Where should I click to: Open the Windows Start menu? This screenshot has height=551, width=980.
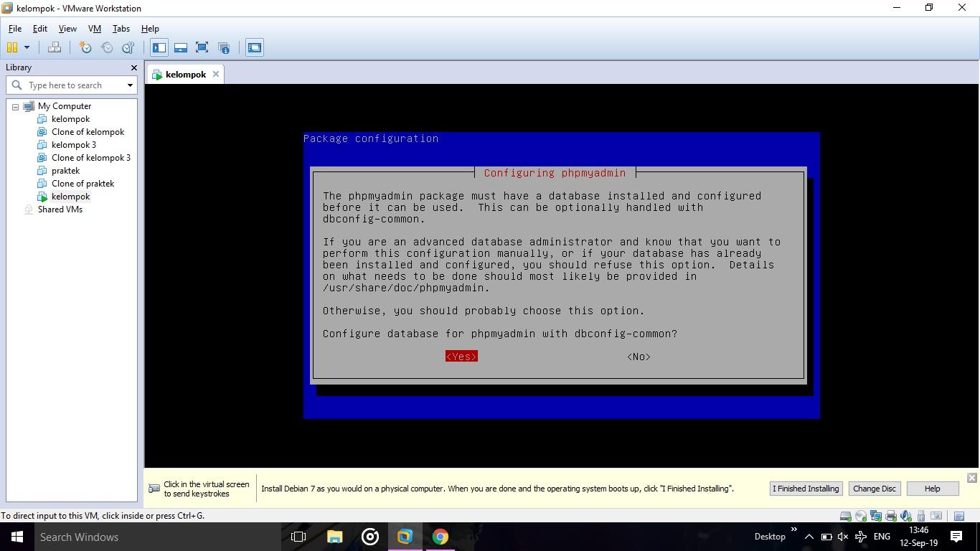(x=17, y=537)
